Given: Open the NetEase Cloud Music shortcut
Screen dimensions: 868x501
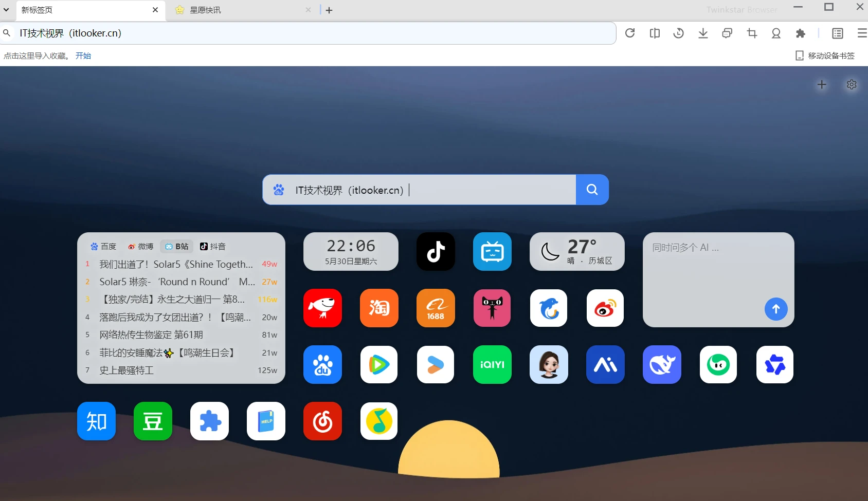Looking at the screenshot, I should 322,421.
